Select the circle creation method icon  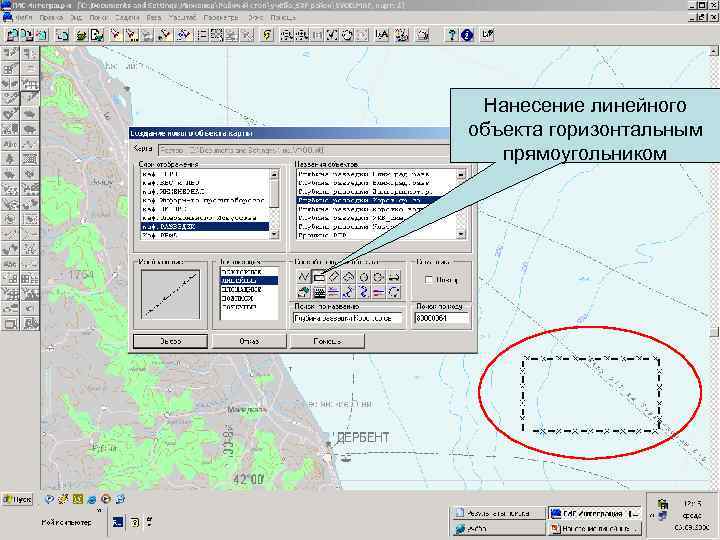point(364,277)
